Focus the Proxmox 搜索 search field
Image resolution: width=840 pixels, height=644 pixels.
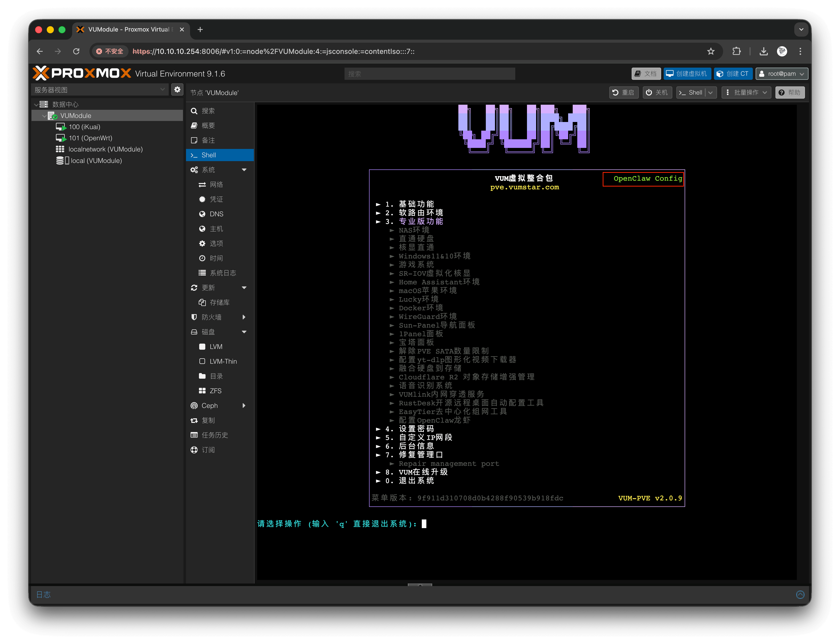[x=430, y=74]
